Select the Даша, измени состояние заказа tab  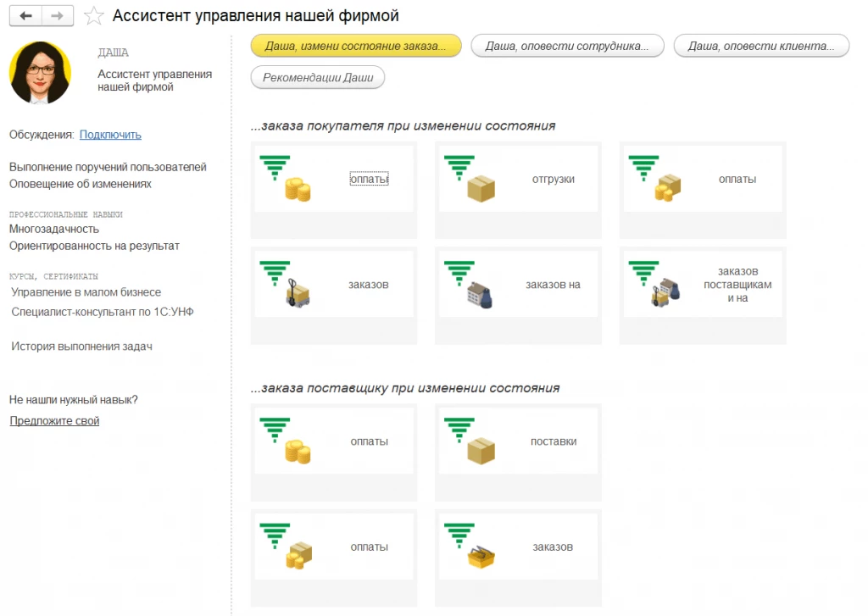(x=356, y=46)
